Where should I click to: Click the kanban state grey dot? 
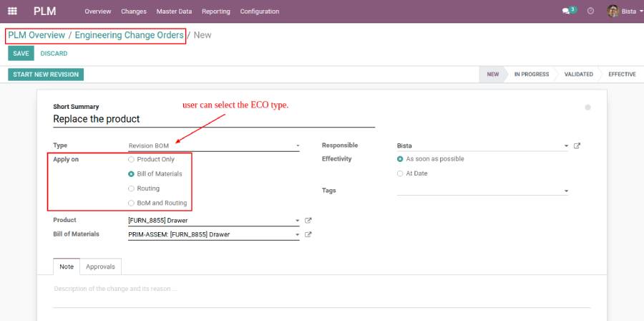click(587, 107)
